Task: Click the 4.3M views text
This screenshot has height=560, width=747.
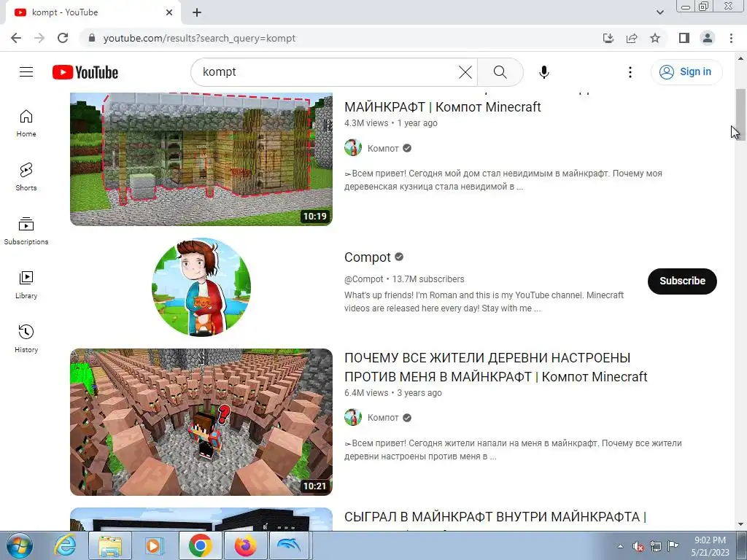Action: [366, 122]
